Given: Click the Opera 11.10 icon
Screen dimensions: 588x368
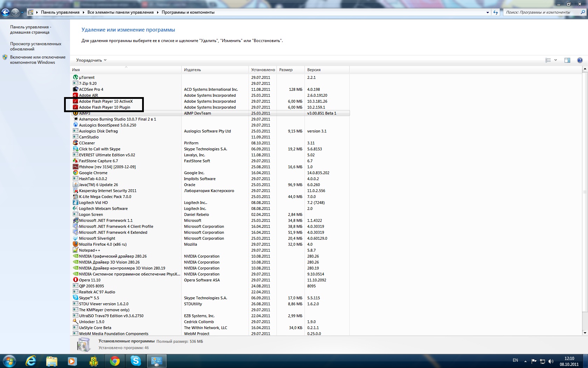Looking at the screenshot, I should [x=75, y=280].
